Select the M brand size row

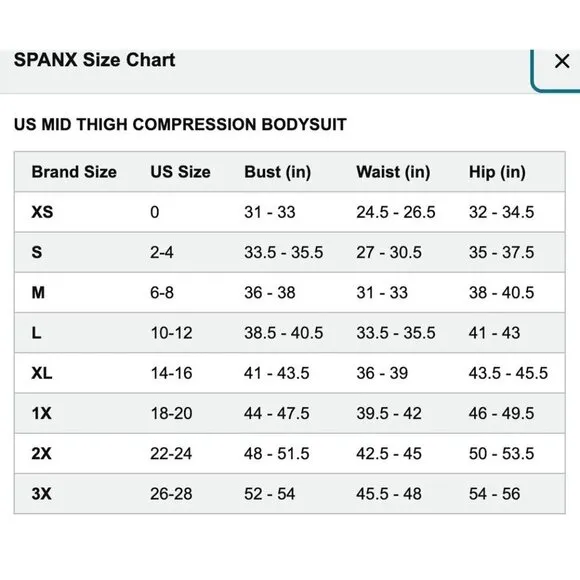pos(290,293)
